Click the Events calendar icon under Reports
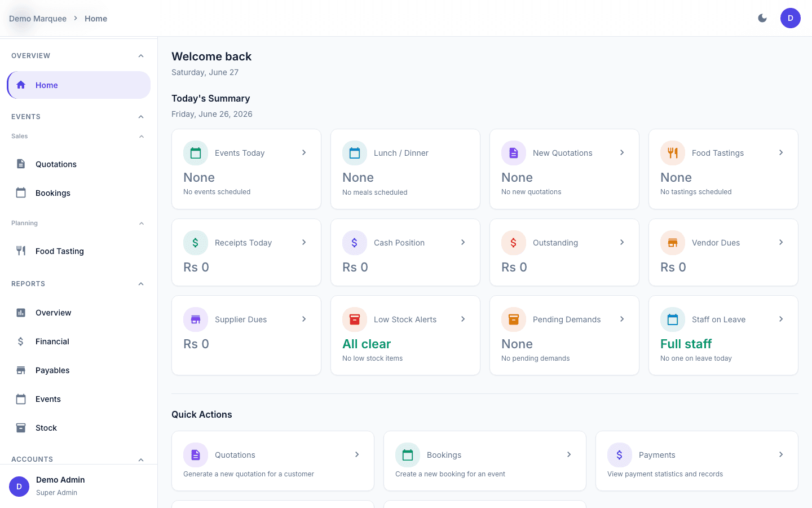The width and height of the screenshot is (812, 508). 21,398
